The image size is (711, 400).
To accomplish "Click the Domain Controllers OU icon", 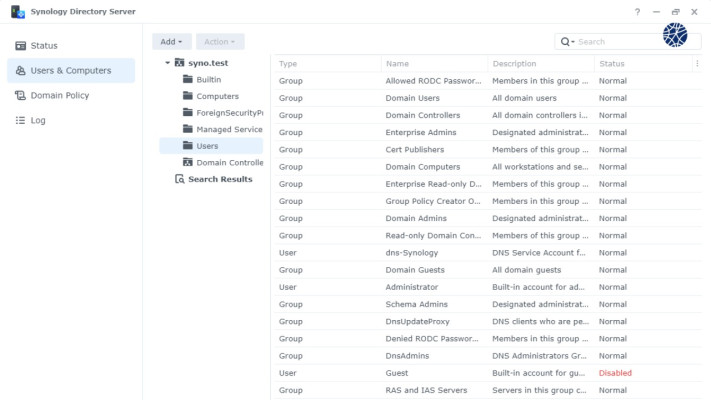I will (x=188, y=162).
